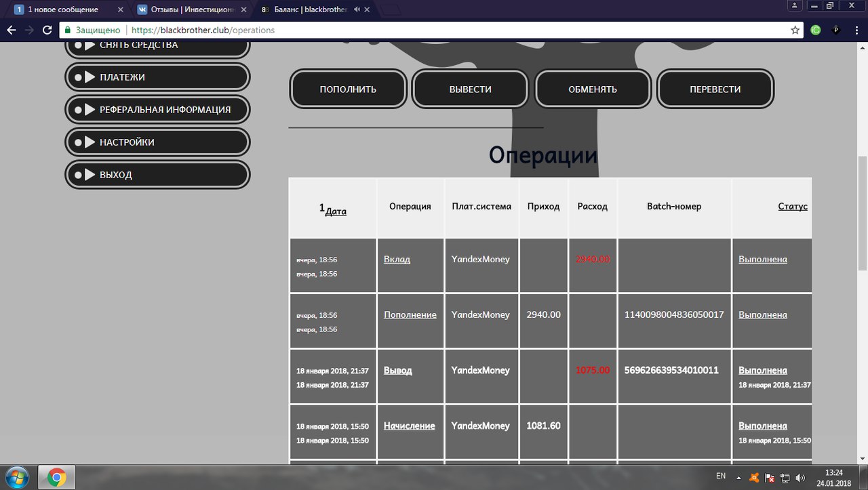Click the EN language indicator

[x=721, y=476]
